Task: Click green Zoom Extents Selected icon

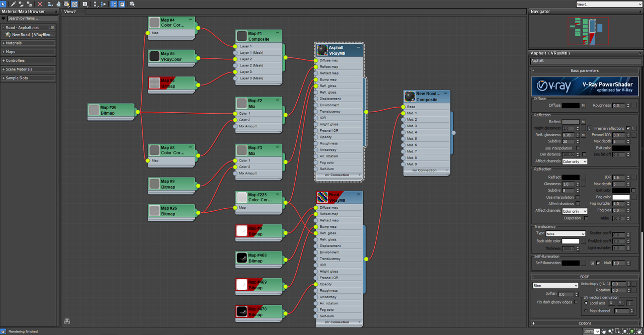Action: (632, 331)
